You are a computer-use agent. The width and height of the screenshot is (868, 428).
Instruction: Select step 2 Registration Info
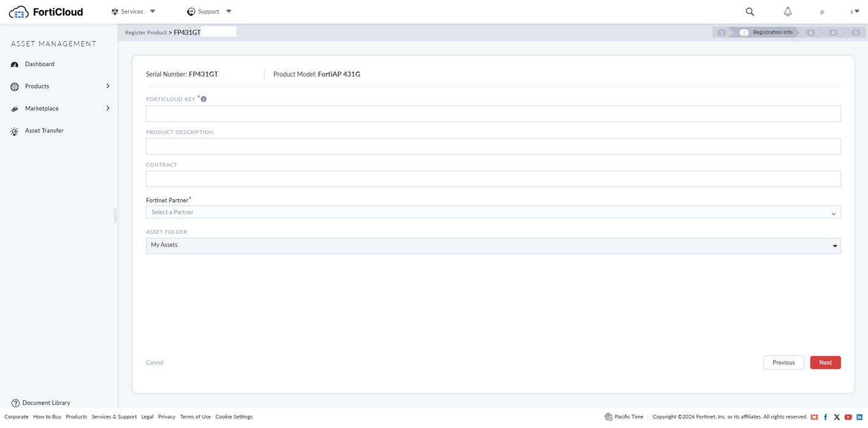point(767,32)
